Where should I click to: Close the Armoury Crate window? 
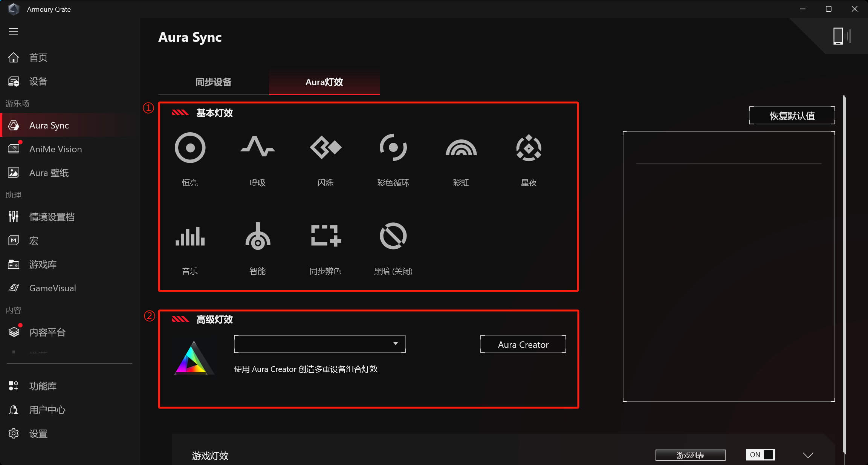(x=854, y=9)
